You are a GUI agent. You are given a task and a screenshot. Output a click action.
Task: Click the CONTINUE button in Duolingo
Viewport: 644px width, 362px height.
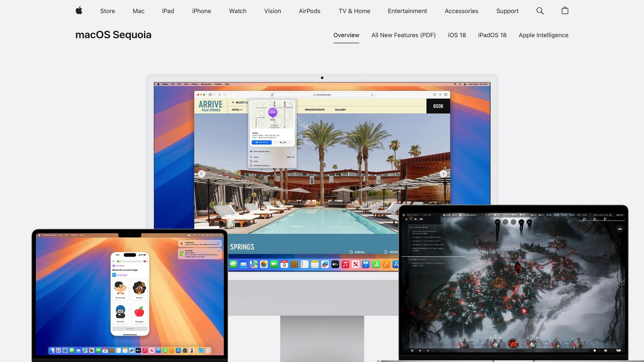[x=130, y=329]
